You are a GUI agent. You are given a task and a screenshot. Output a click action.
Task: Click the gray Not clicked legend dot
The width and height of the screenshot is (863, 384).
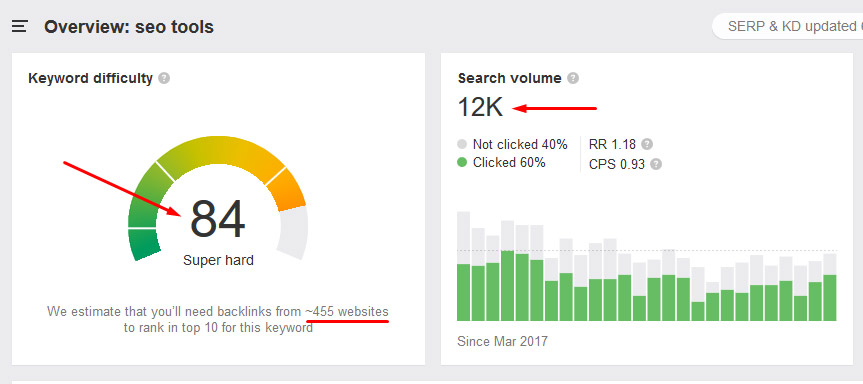pyautogui.click(x=462, y=145)
